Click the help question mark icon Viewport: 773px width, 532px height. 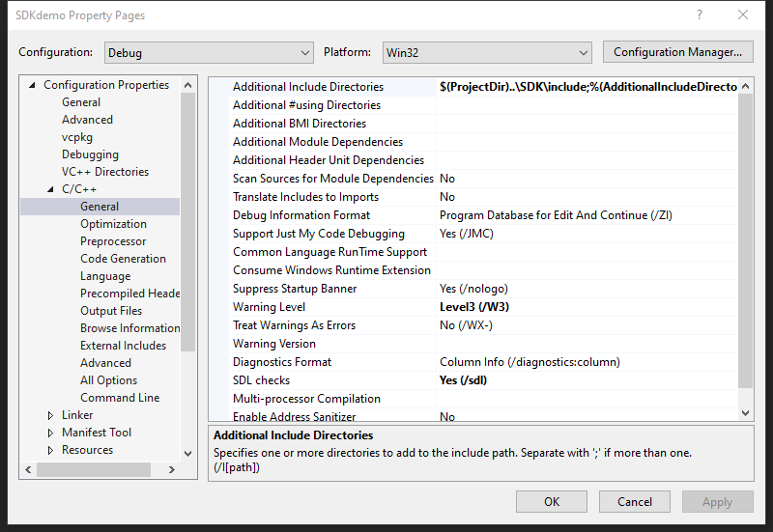point(699,15)
